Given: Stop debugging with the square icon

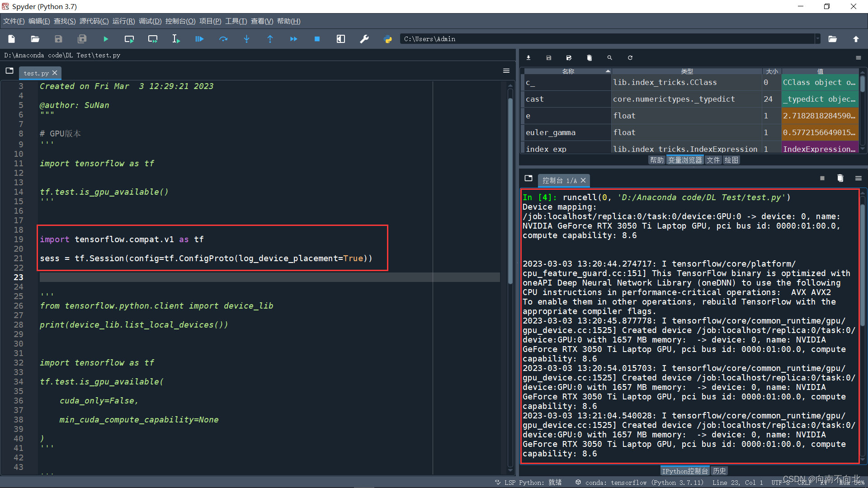Looking at the screenshot, I should [317, 39].
